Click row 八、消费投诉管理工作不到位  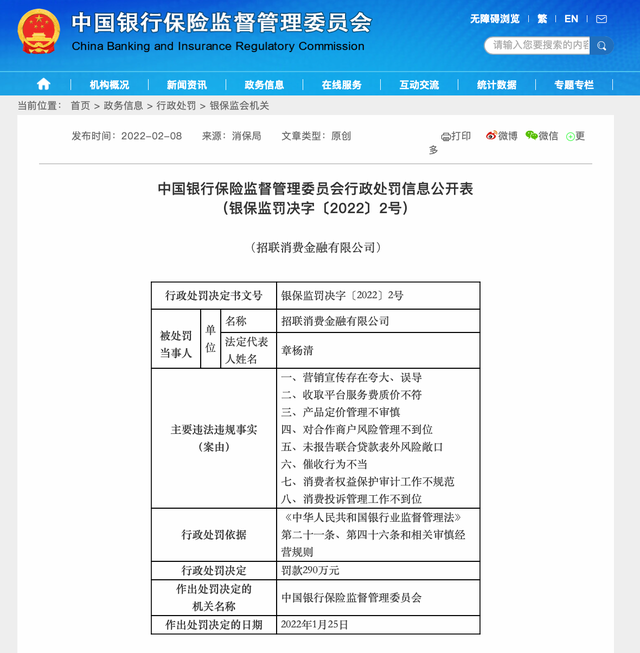351,499
